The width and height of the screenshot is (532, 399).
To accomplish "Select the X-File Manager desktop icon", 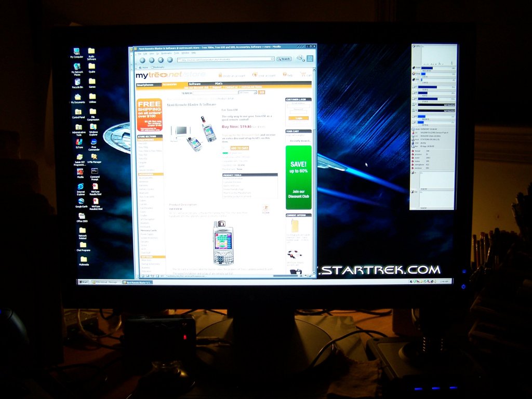I will (94, 158).
